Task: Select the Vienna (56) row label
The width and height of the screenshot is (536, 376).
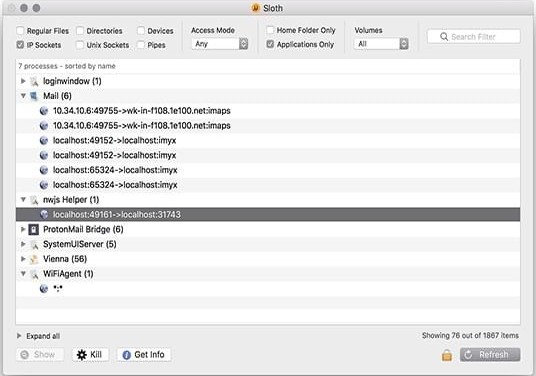Action: tap(65, 259)
